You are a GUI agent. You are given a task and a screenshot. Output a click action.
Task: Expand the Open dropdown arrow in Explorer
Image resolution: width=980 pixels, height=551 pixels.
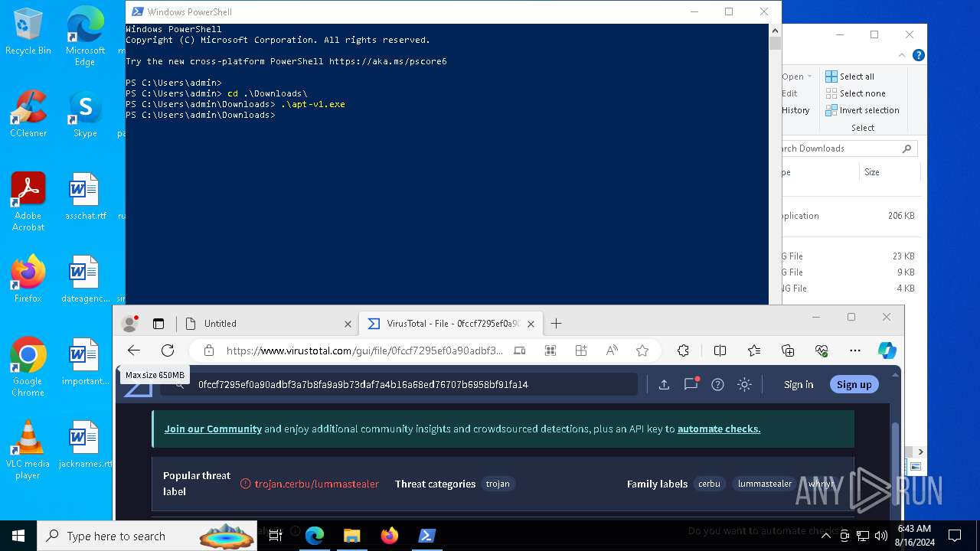point(810,77)
